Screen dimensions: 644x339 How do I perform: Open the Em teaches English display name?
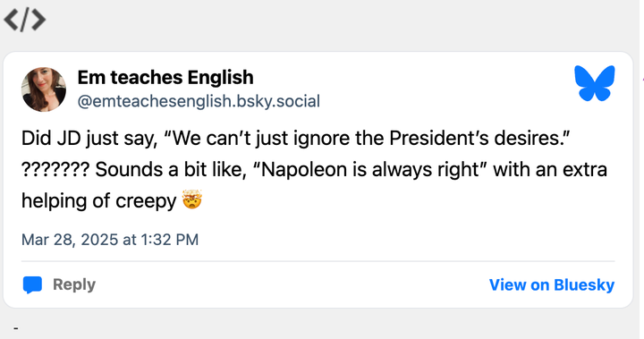(165, 77)
